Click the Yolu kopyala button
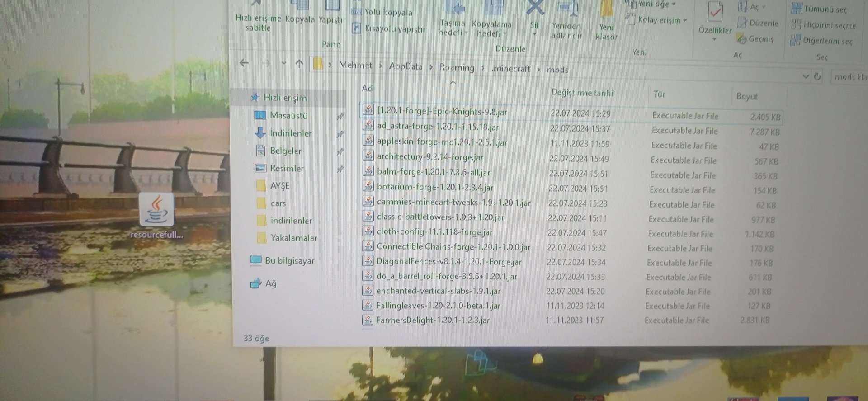Image resolution: width=868 pixels, height=401 pixels. 382,12
